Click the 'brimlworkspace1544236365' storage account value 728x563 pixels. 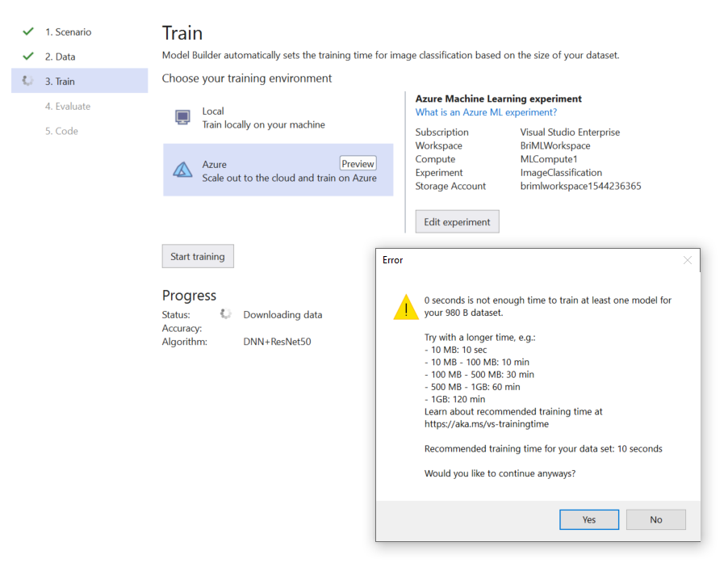(x=580, y=186)
